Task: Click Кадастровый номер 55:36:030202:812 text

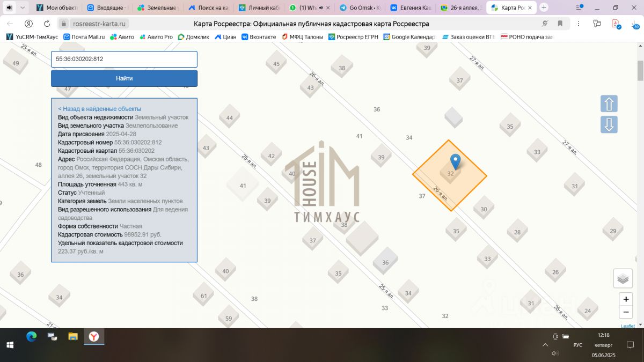Action: [x=109, y=142]
